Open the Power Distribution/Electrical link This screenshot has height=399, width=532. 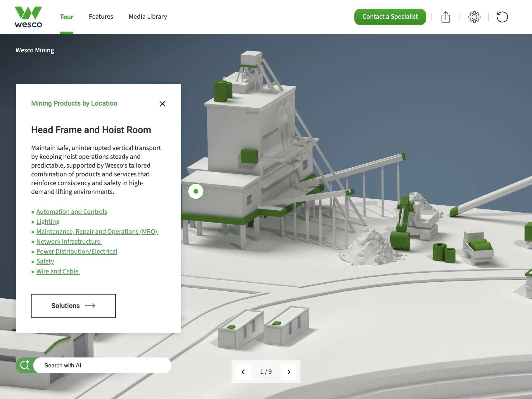tap(77, 252)
